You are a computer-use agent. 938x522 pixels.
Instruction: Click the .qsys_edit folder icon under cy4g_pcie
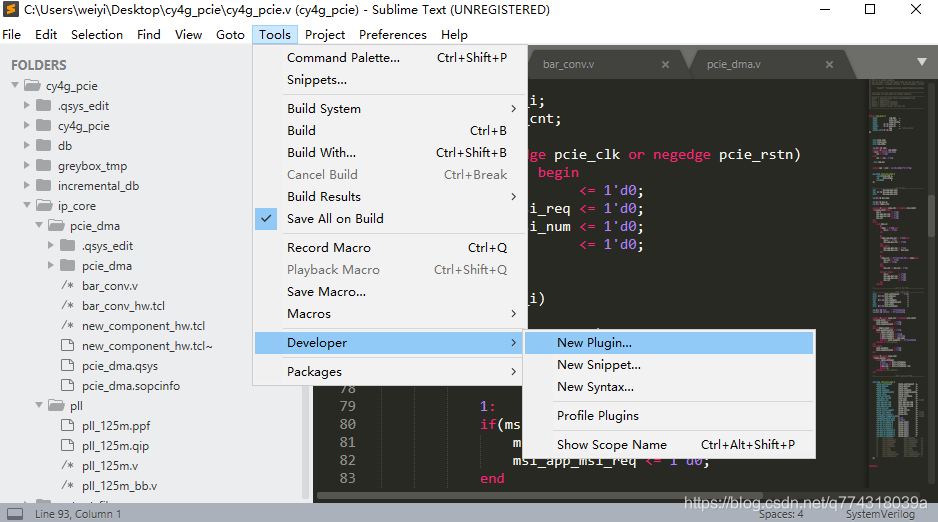(43, 106)
